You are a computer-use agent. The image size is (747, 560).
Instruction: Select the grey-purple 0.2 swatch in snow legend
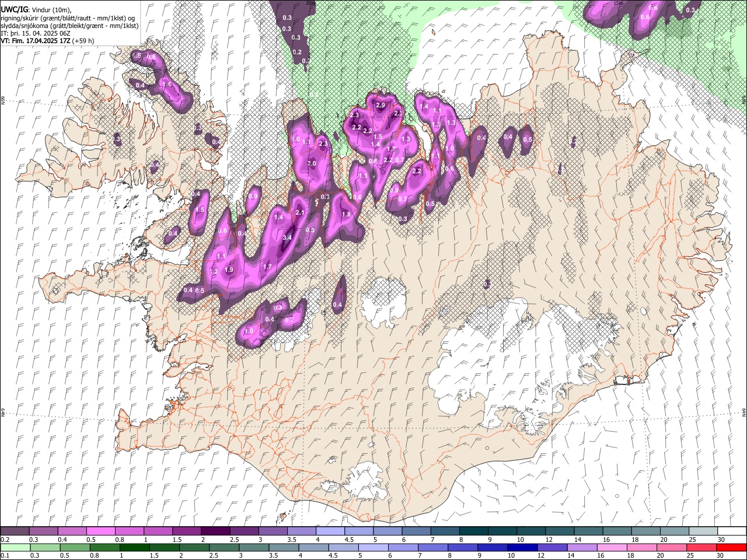(15, 531)
